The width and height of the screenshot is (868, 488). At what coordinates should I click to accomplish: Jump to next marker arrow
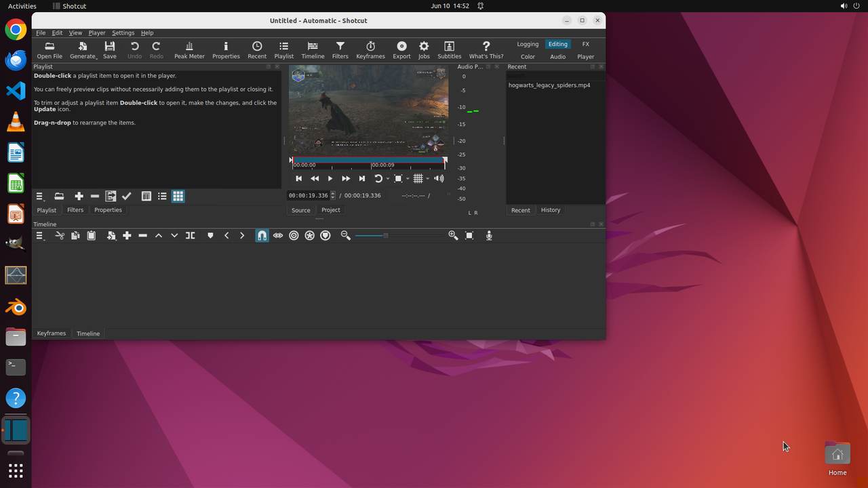[x=242, y=235]
